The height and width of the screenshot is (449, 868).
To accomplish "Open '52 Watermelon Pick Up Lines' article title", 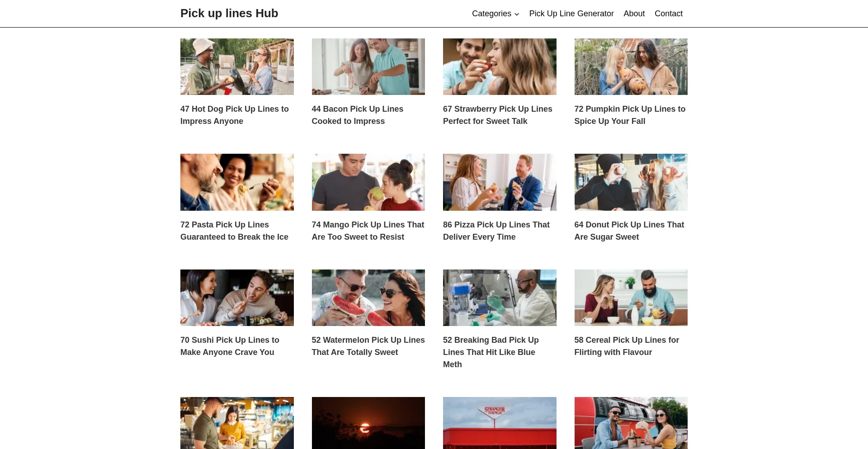I will tap(368, 346).
